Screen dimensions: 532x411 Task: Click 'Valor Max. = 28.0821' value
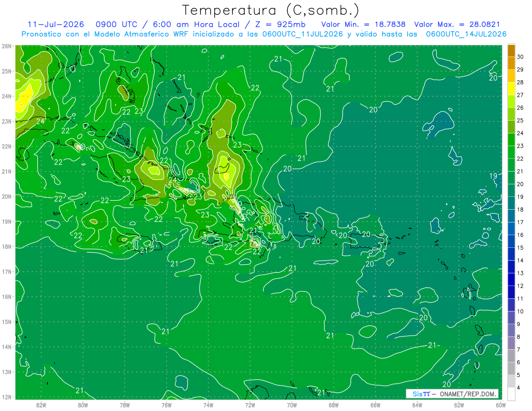[457, 24]
